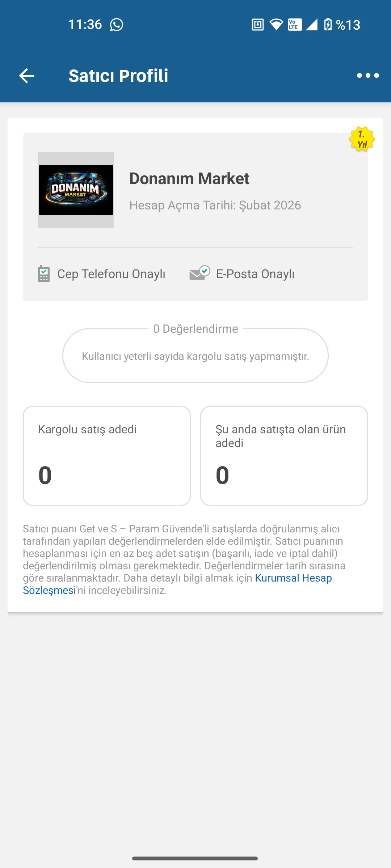Image resolution: width=391 pixels, height=868 pixels.
Task: Tap the phone verified icon
Action: click(x=44, y=274)
